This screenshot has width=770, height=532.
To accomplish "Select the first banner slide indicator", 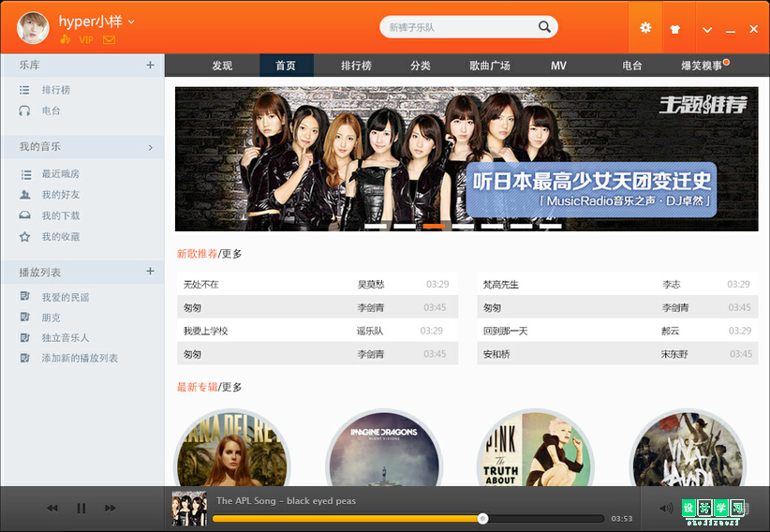I will coord(376,226).
